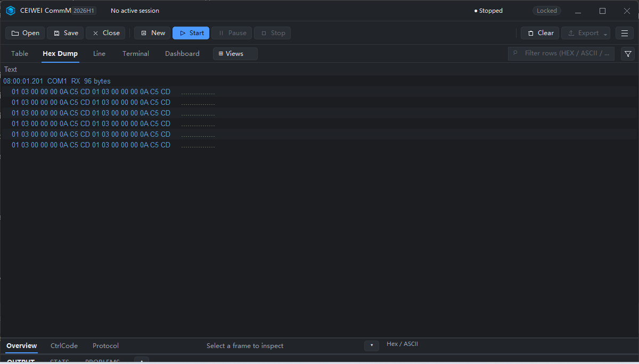Open the Export dropdown
Screen dimensions: 639x364
586,33
